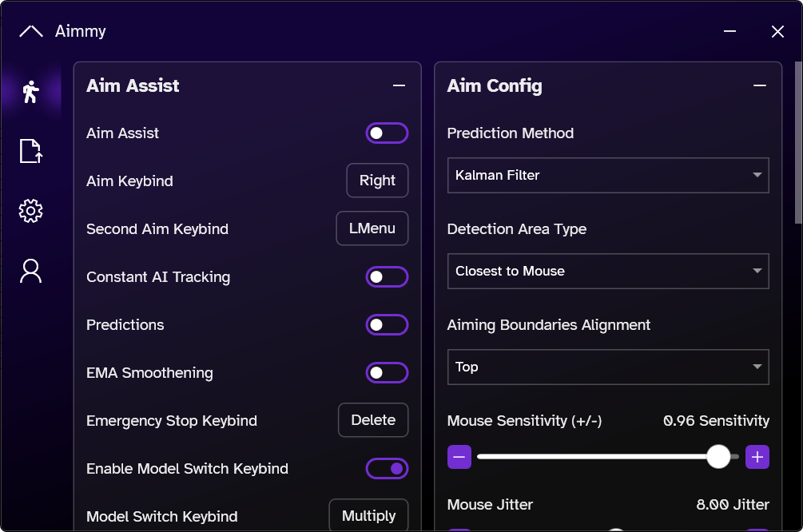This screenshot has width=803, height=532.
Task: Turn on Constant AI Tracking
Action: point(387,277)
